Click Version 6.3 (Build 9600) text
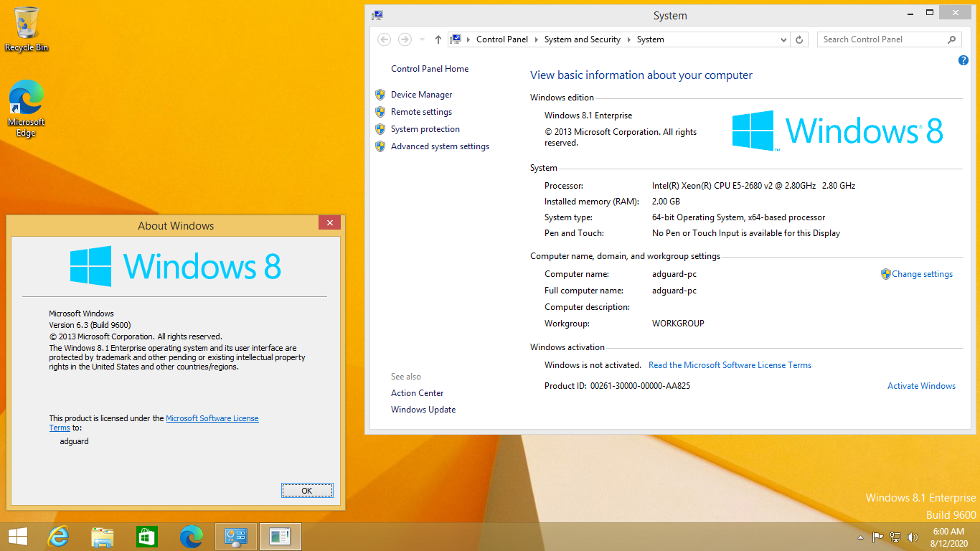 (90, 325)
